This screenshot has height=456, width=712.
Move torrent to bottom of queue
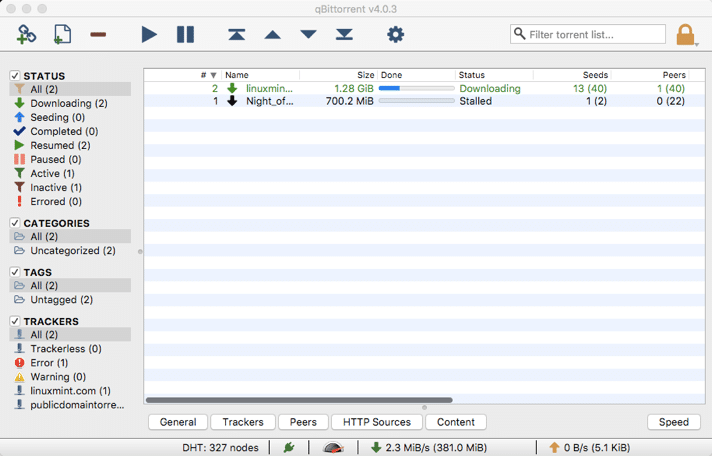(x=344, y=35)
